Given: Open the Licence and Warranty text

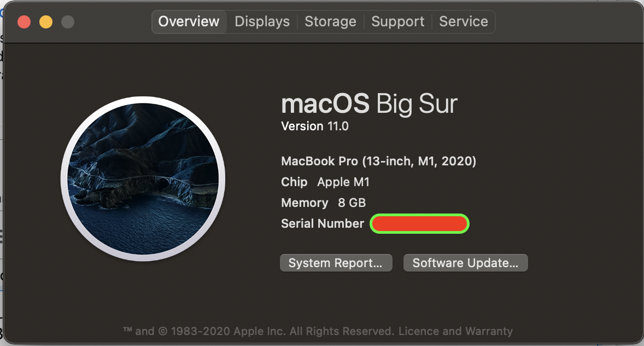Looking at the screenshot, I should pyautogui.click(x=455, y=331).
